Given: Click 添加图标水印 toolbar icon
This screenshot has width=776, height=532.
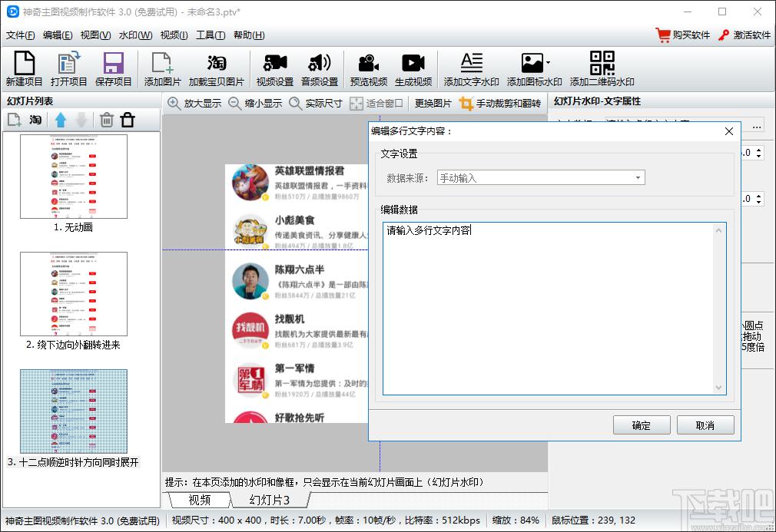Looking at the screenshot, I should (x=535, y=69).
